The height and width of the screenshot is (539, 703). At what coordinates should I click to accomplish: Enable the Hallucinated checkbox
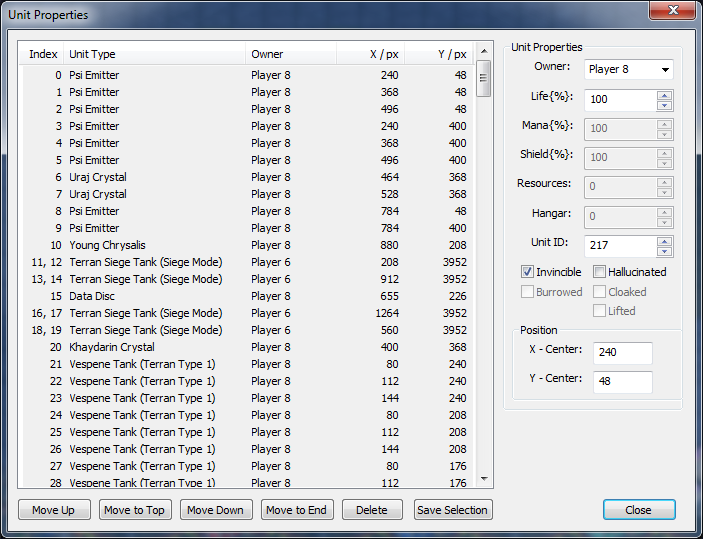coord(600,272)
